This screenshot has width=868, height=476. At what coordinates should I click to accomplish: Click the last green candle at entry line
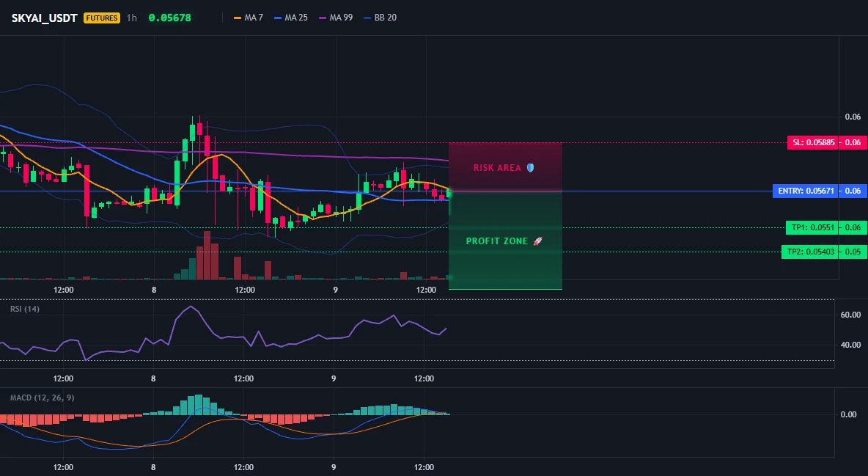click(x=449, y=194)
